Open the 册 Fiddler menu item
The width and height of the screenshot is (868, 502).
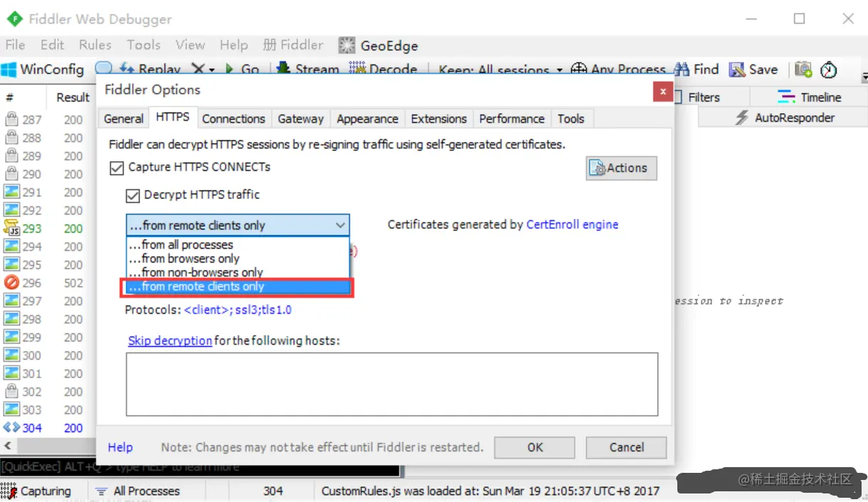click(293, 46)
